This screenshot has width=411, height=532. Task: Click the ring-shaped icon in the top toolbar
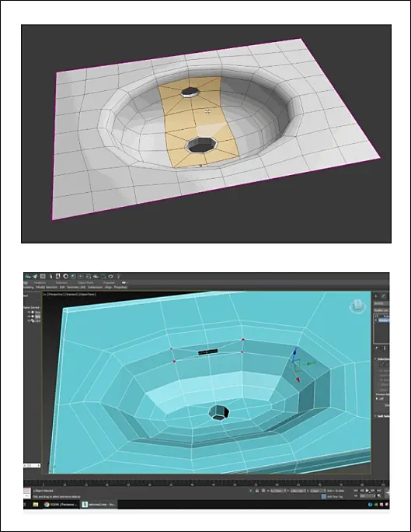click(x=66, y=276)
